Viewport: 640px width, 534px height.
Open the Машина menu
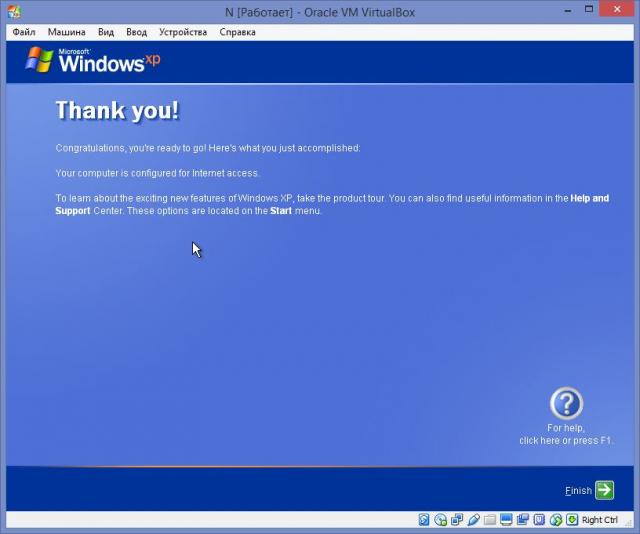tap(67, 32)
